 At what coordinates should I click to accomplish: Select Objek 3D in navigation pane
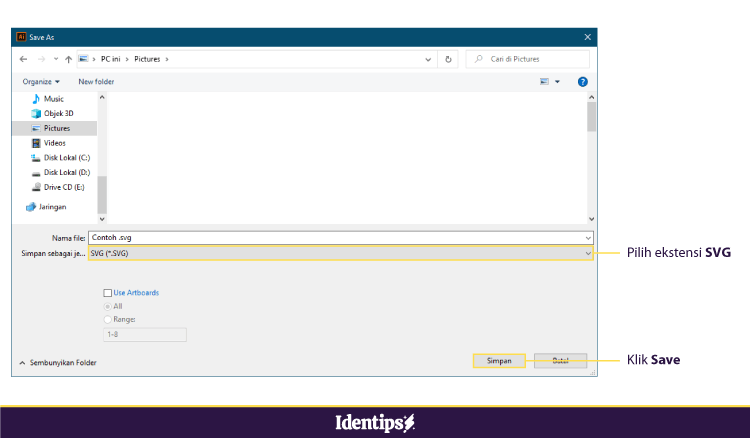(x=57, y=114)
